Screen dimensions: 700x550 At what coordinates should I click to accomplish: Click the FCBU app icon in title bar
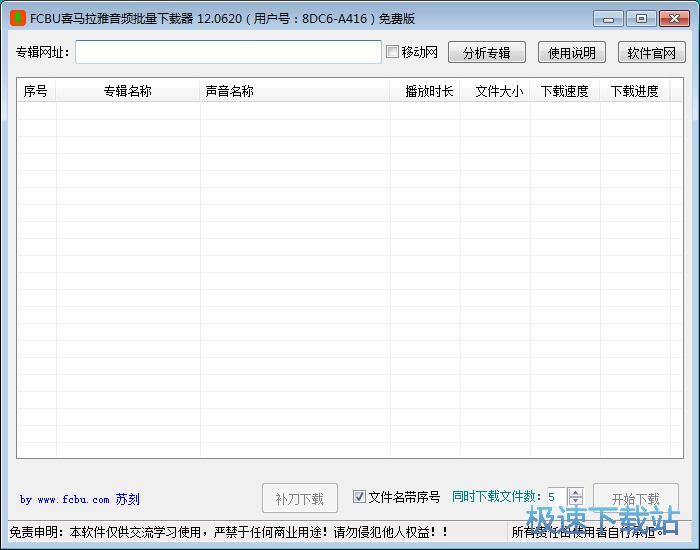(18, 18)
